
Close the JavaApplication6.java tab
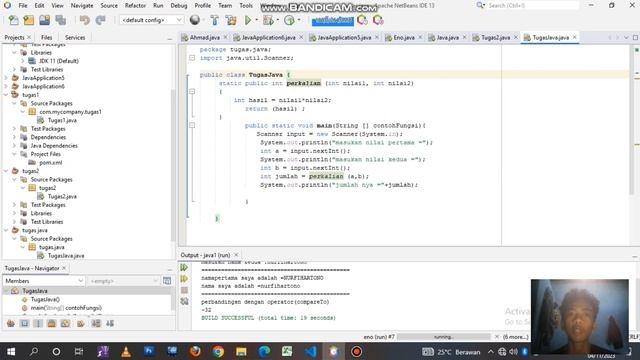pyautogui.click(x=301, y=37)
